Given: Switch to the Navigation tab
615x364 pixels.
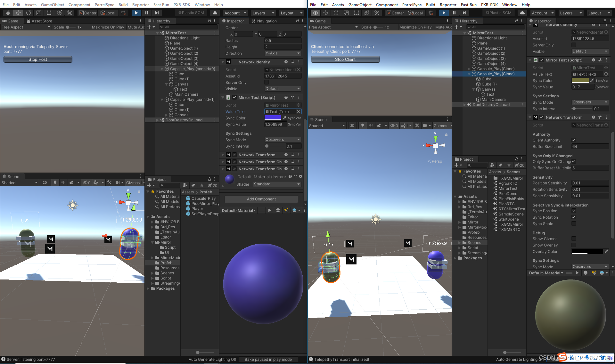Looking at the screenshot, I should point(267,21).
